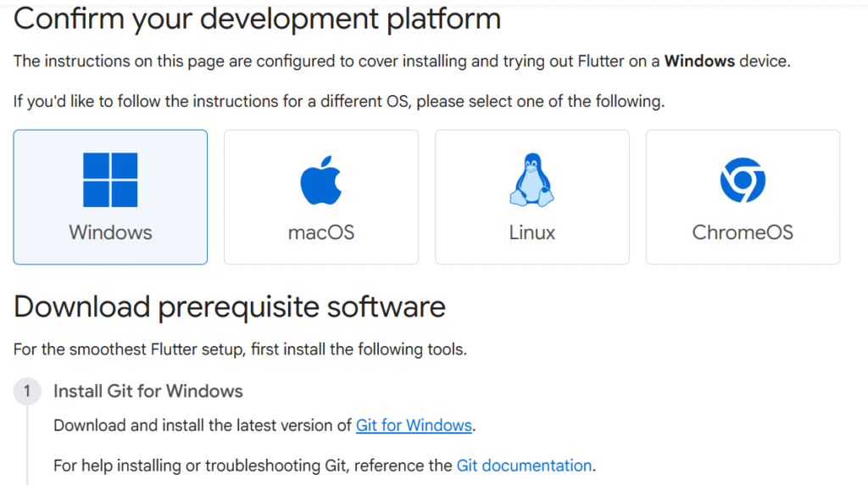Choose the macOS label text

point(320,232)
